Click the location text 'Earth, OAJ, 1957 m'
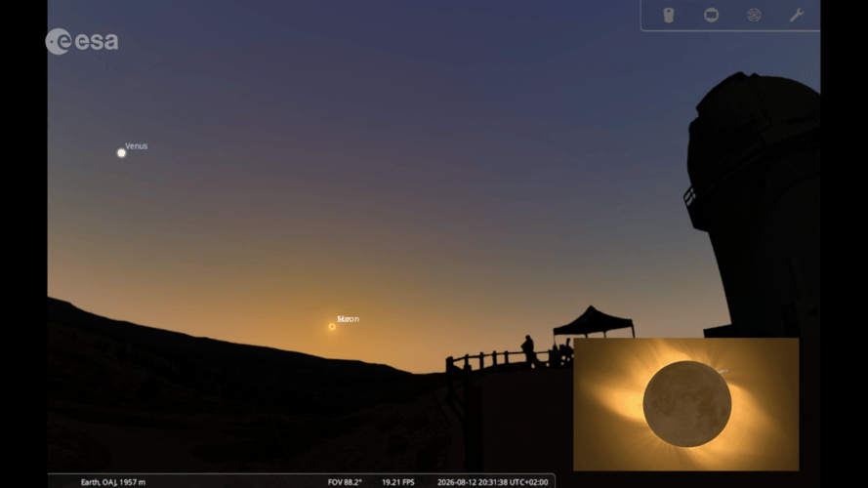868x488 pixels. [113, 482]
